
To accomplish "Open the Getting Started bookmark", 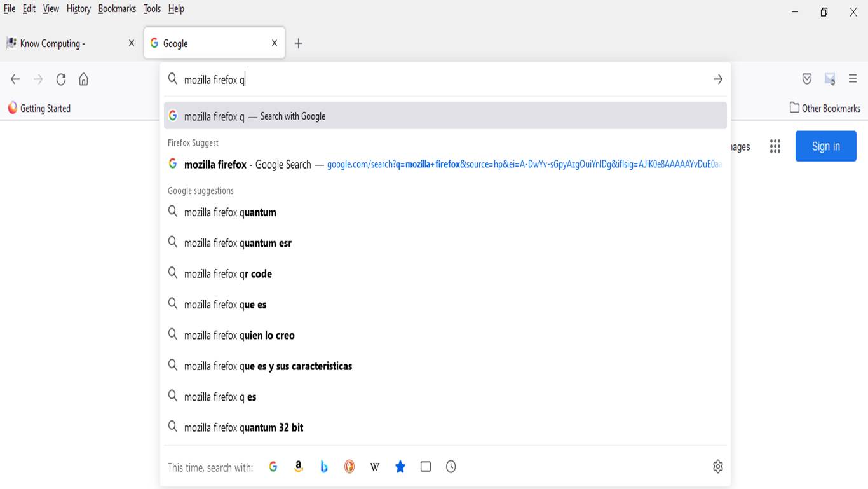I will point(39,108).
